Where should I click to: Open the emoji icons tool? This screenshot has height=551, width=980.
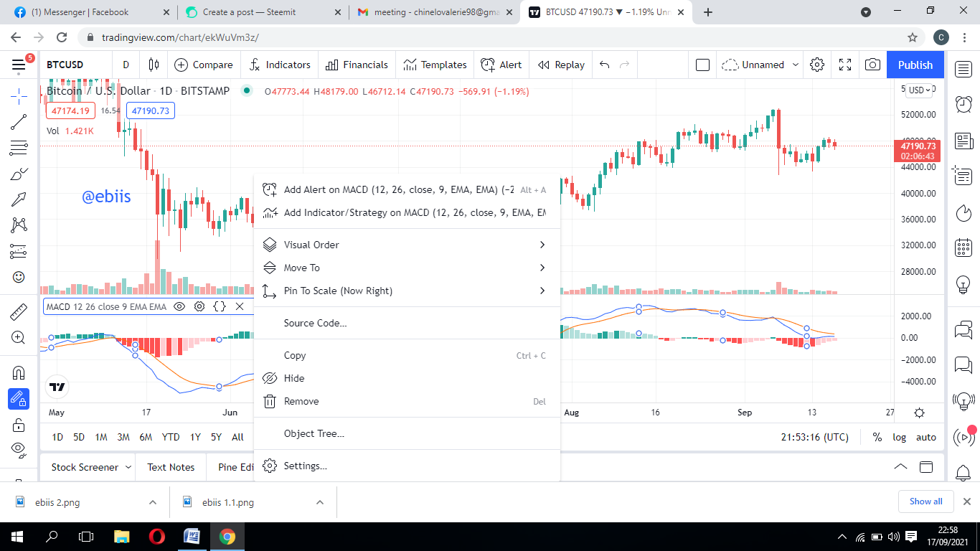[x=19, y=277]
